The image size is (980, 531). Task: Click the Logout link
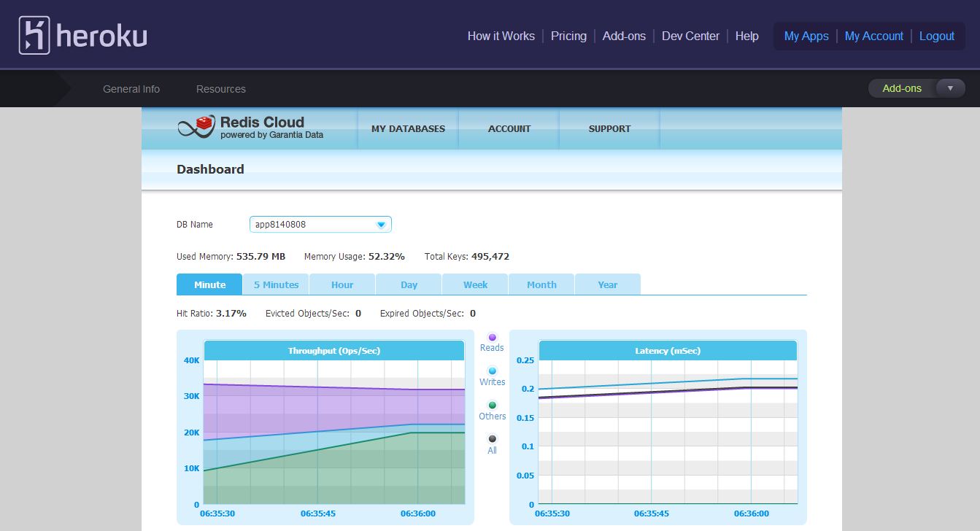point(937,36)
